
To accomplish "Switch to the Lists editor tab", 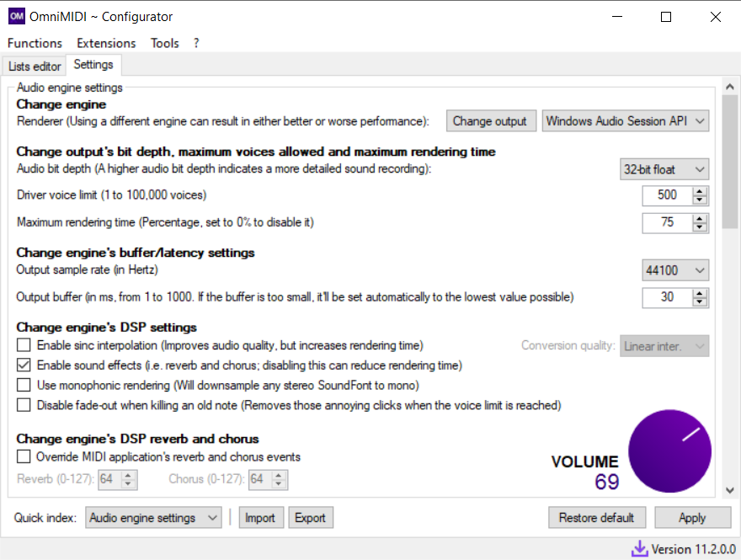I will 34,65.
